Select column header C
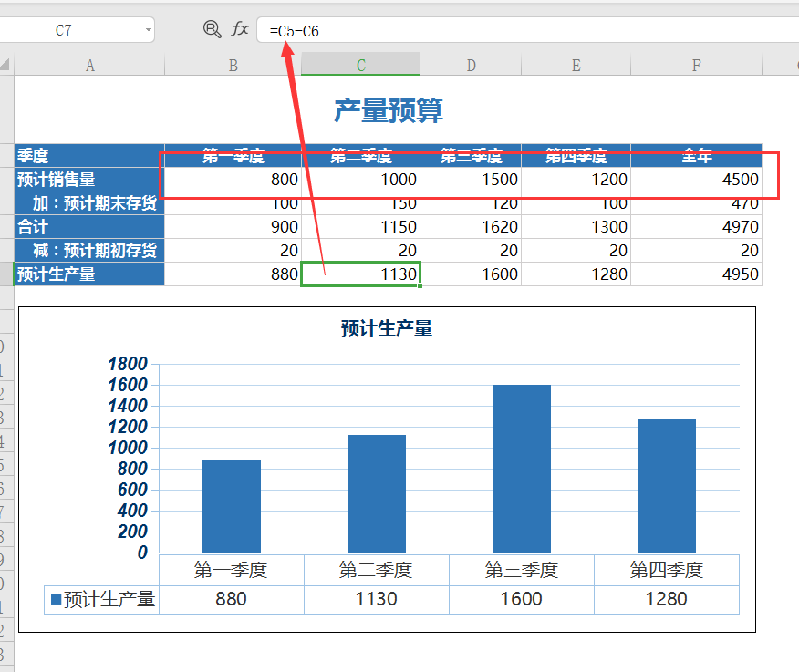799x672 pixels. pos(359,65)
